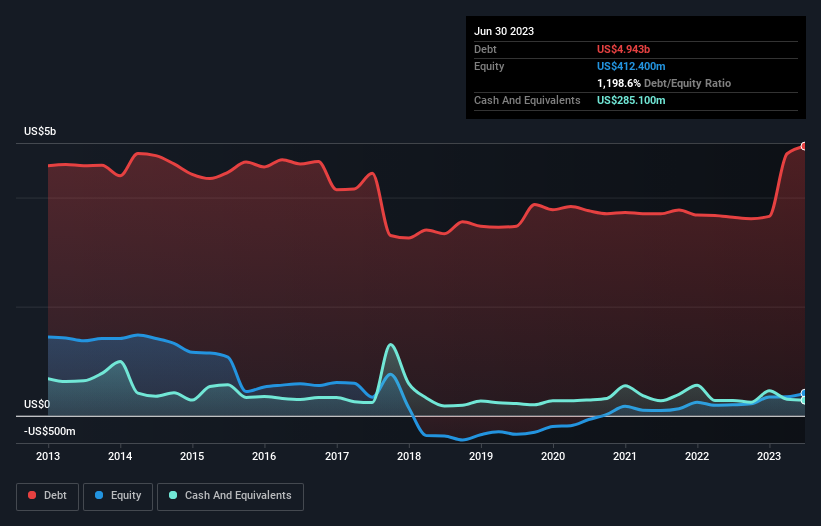
Task: Click the teal Cash endpoint marker
Action: click(x=804, y=400)
